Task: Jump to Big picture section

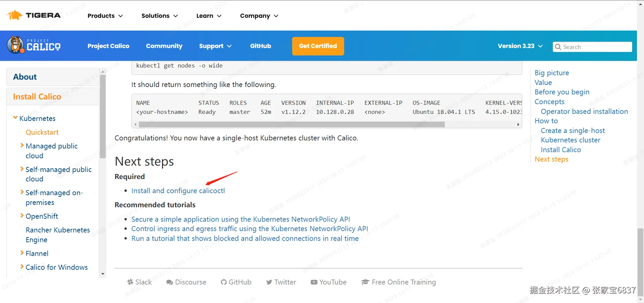Action: [552, 73]
